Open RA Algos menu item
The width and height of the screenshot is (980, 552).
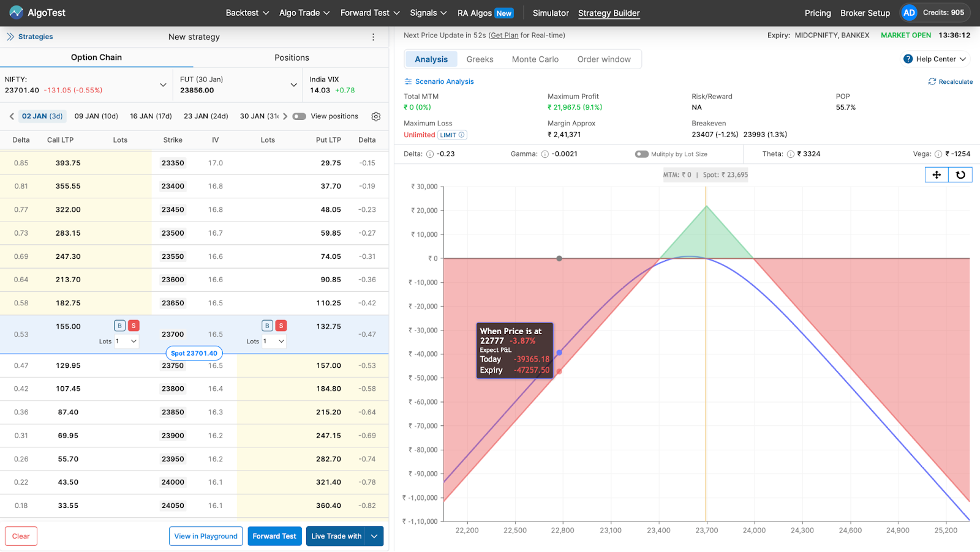click(x=485, y=13)
